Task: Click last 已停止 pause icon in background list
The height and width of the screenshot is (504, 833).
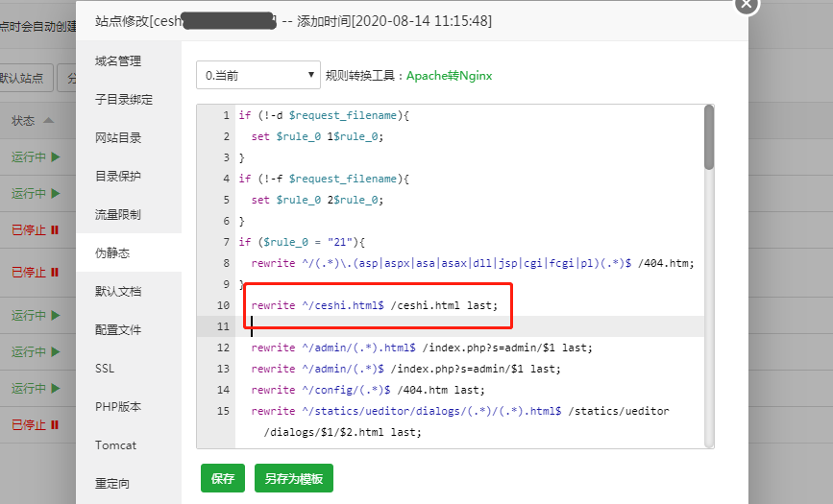Action: [55, 425]
